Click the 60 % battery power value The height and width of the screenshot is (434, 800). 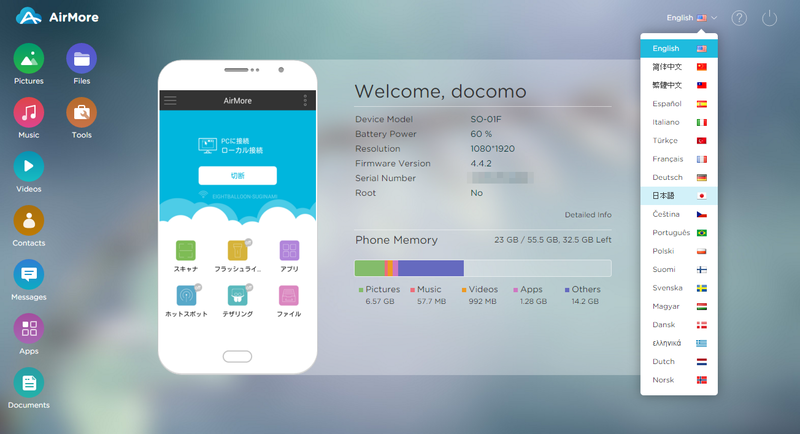point(481,134)
